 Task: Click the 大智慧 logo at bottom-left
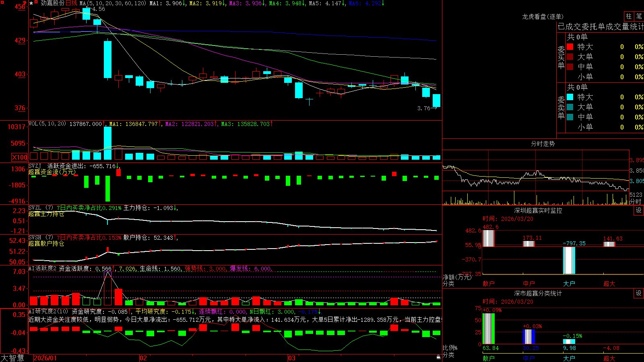click(12, 358)
